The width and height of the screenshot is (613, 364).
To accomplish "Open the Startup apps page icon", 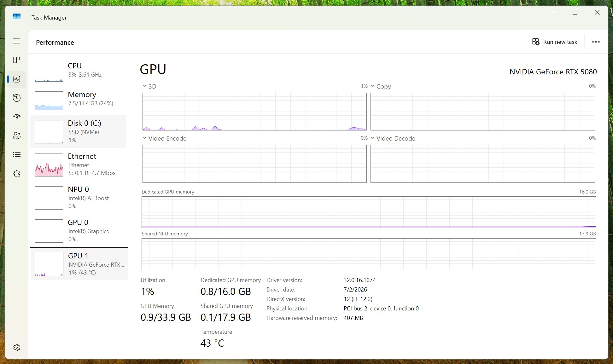I will pos(17,117).
